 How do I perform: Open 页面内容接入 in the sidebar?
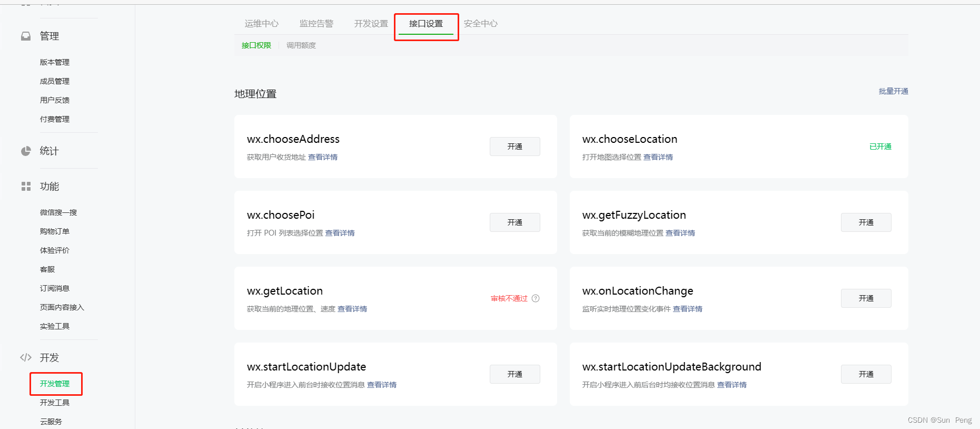(62, 307)
